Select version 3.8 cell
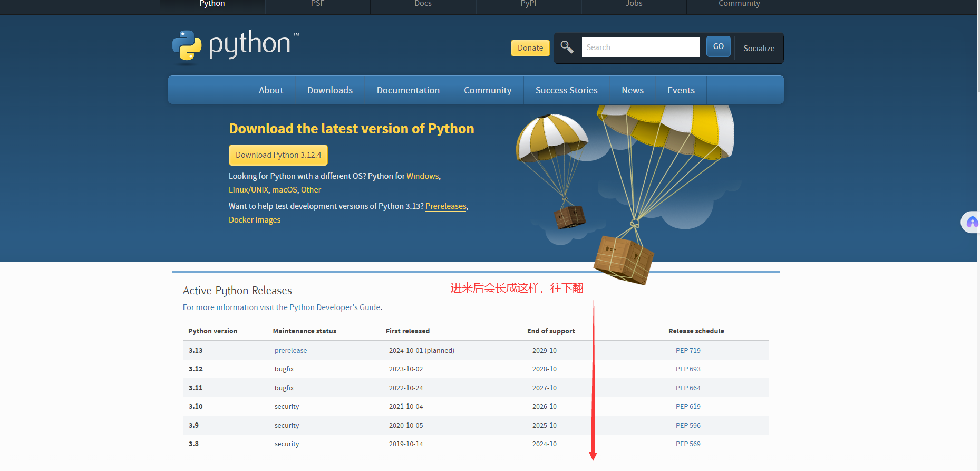Screen dimensions: 980x471 pos(194,444)
